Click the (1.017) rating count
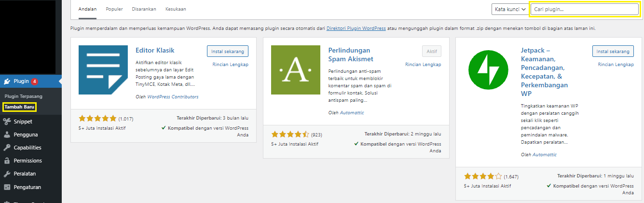644x203 pixels. (126, 119)
